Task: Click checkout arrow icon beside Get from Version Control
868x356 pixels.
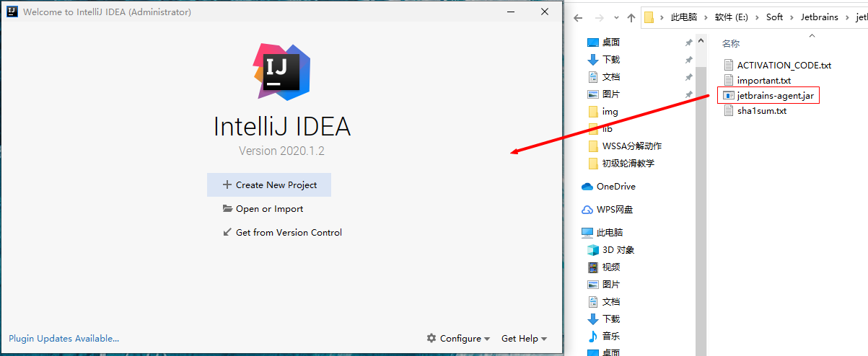Action: click(x=227, y=232)
